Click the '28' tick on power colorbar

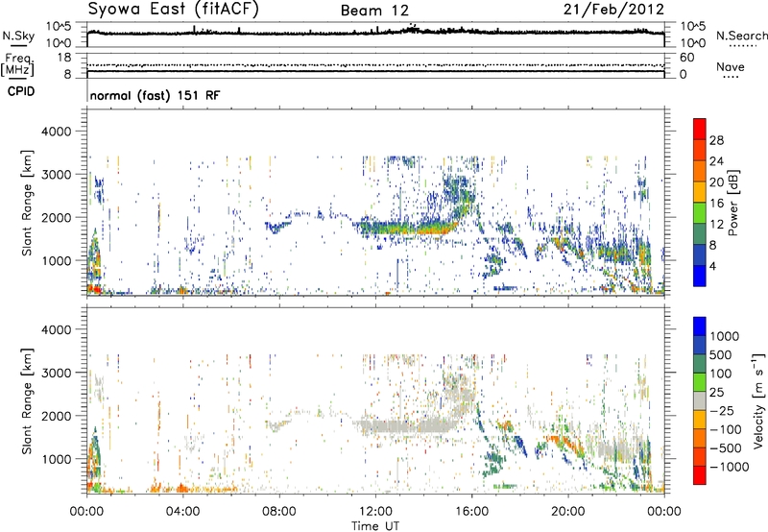point(716,140)
